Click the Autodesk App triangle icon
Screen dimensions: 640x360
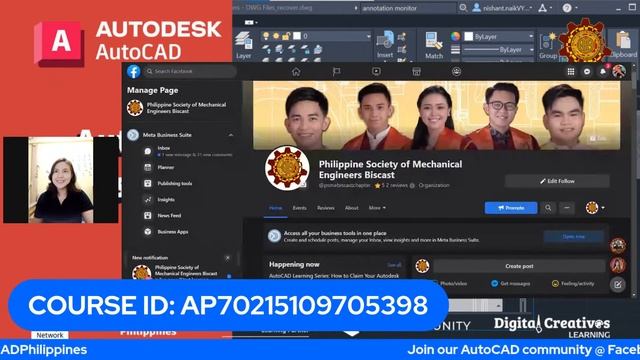click(542, 8)
